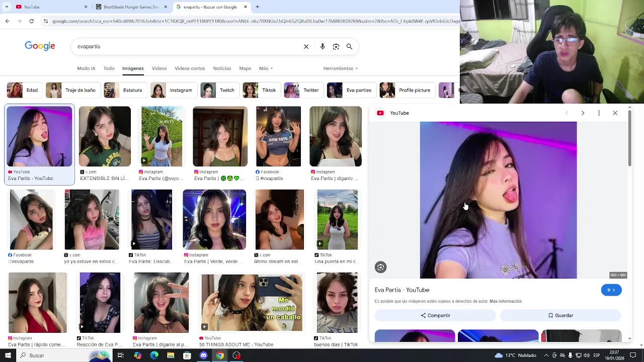The width and height of the screenshot is (644, 362).
Task: Switch to the Maps tab
Action: tap(245, 68)
